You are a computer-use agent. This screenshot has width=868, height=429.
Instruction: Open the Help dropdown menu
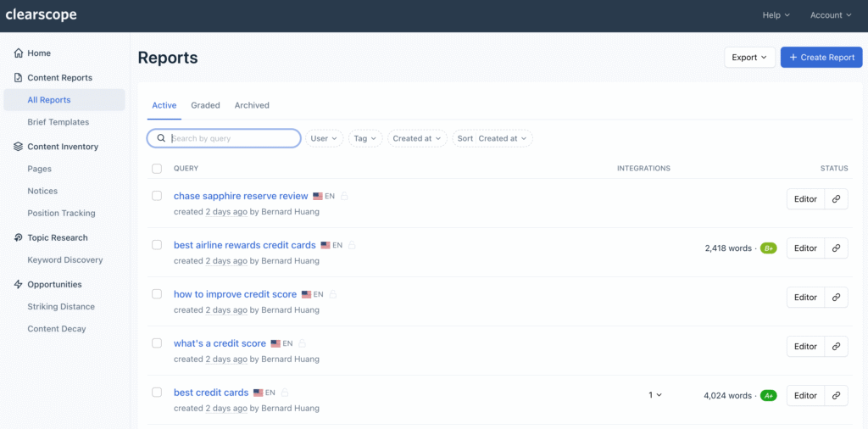coord(776,15)
